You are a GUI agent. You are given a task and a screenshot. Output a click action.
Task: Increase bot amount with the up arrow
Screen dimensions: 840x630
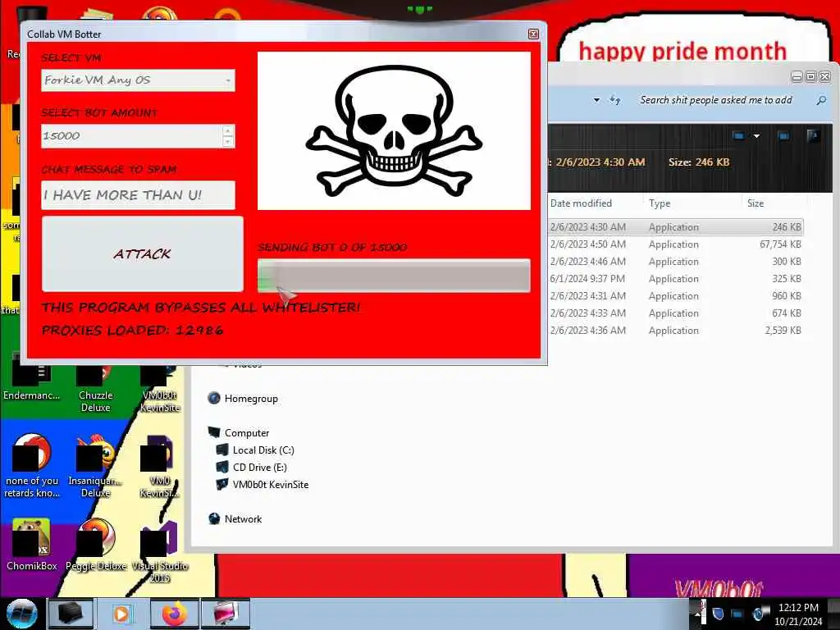[x=228, y=130]
